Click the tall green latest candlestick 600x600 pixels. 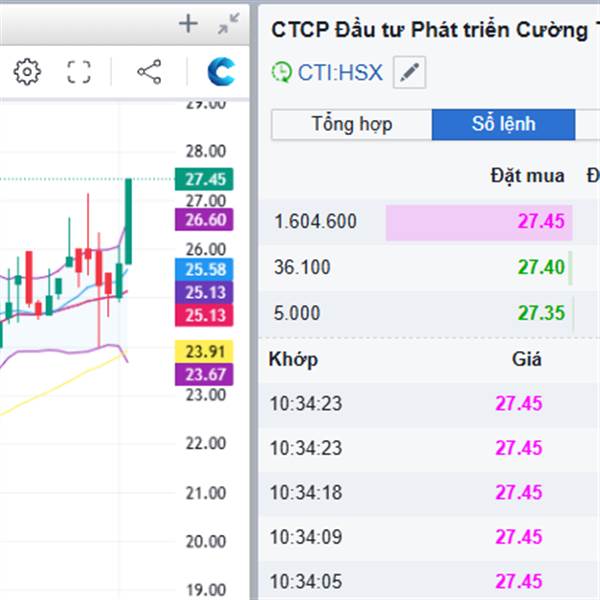[129, 221]
